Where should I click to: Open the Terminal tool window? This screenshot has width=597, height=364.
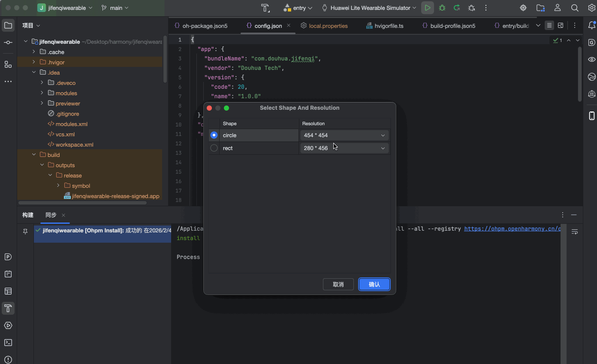click(8, 343)
